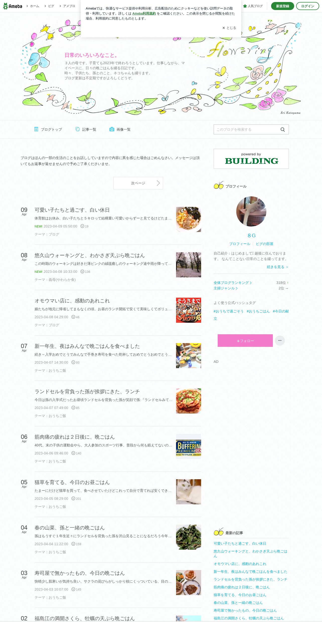Image resolution: width=322 pixels, height=644 pixels.
Task: Click the ログイン button
Action: click(308, 6)
